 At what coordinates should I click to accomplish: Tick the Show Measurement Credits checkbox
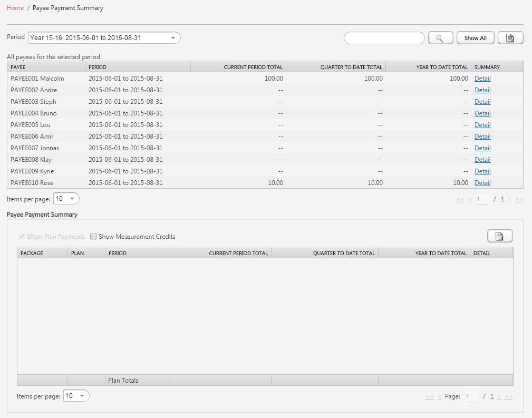point(93,237)
